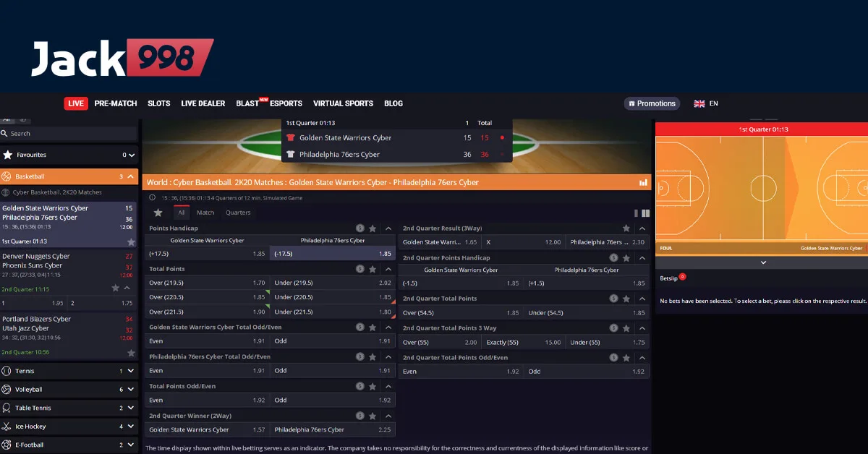Click coin icon for 2nd Quarter Points Handicap
868x454 pixels.
(613, 258)
